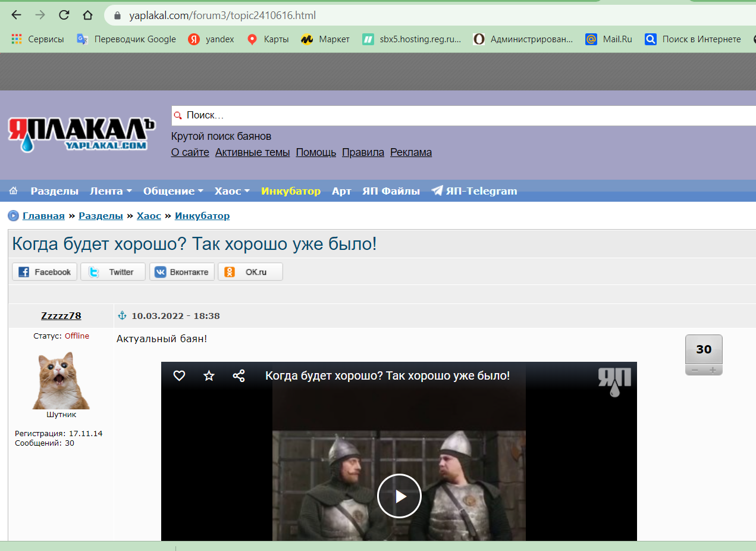The height and width of the screenshot is (551, 756).
Task: Open the Поиск в Интернете bookmark
Action: point(693,39)
